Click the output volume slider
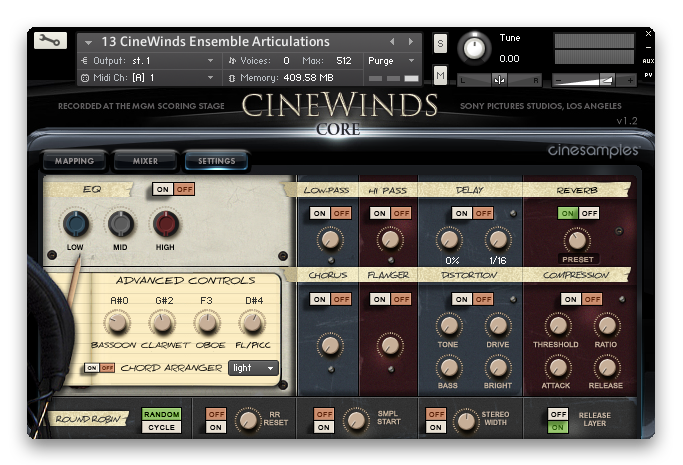 [595, 80]
